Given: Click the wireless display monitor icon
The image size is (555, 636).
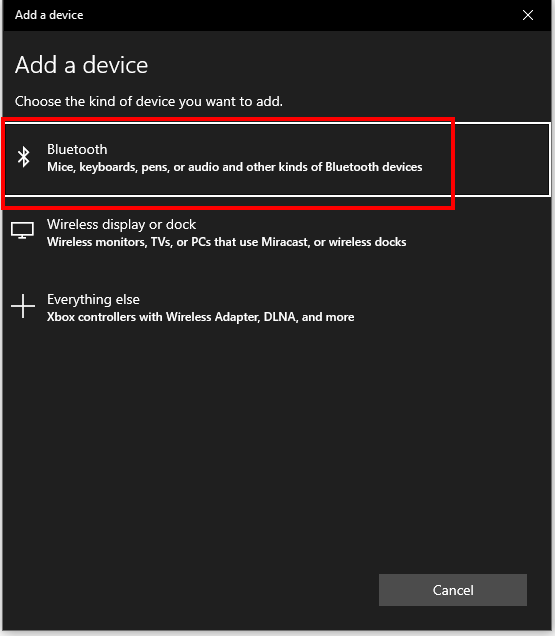Looking at the screenshot, I should point(22,230).
